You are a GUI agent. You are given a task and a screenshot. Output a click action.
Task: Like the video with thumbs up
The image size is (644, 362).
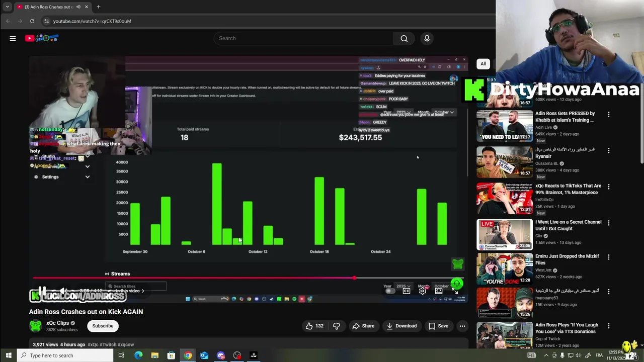pyautogui.click(x=314, y=326)
